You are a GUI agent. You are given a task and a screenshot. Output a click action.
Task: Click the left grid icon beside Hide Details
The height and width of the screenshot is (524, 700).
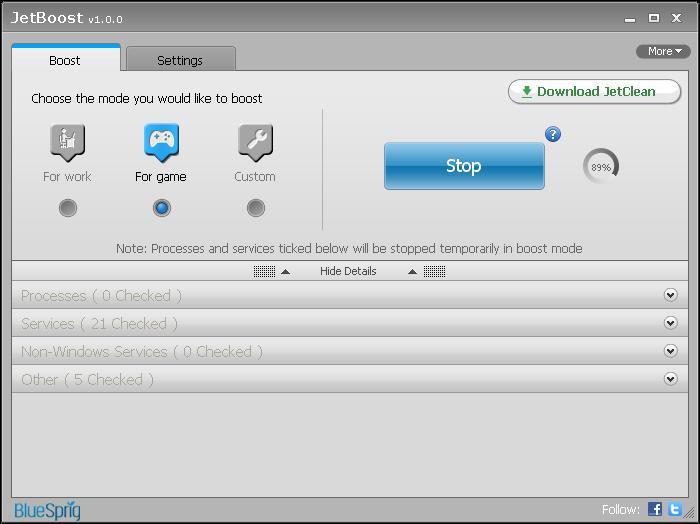click(x=263, y=271)
